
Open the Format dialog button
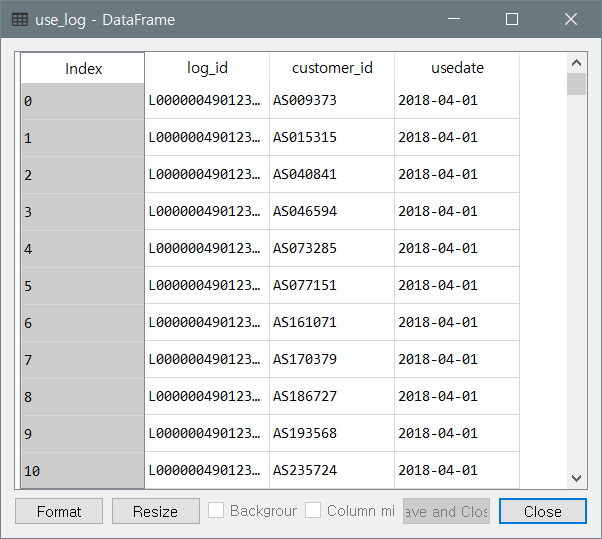[x=59, y=511]
